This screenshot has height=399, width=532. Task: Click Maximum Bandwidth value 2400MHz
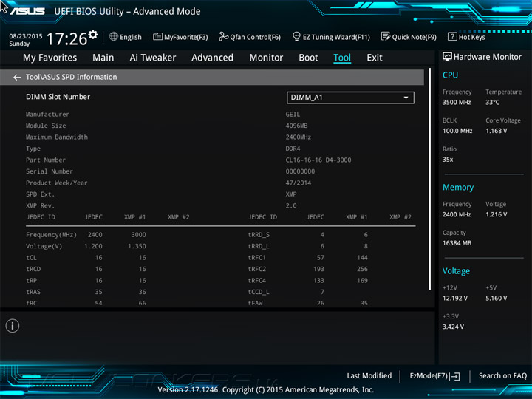(x=299, y=137)
